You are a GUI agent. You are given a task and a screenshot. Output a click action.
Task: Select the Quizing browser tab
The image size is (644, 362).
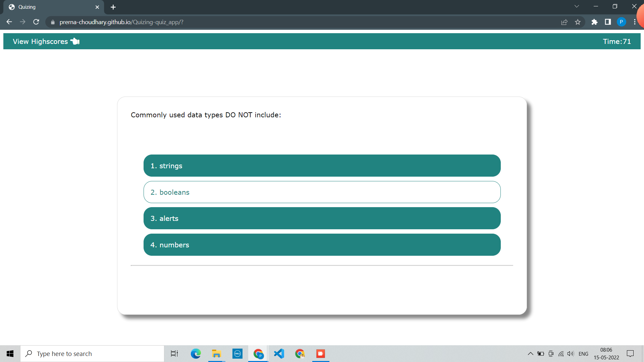tap(54, 7)
